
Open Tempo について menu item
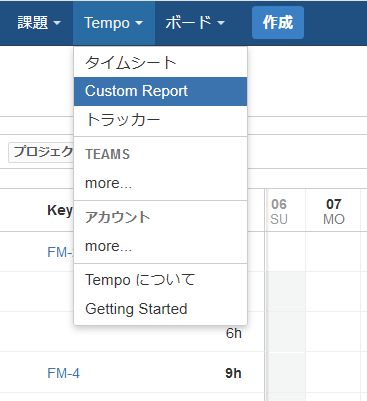pos(160,280)
